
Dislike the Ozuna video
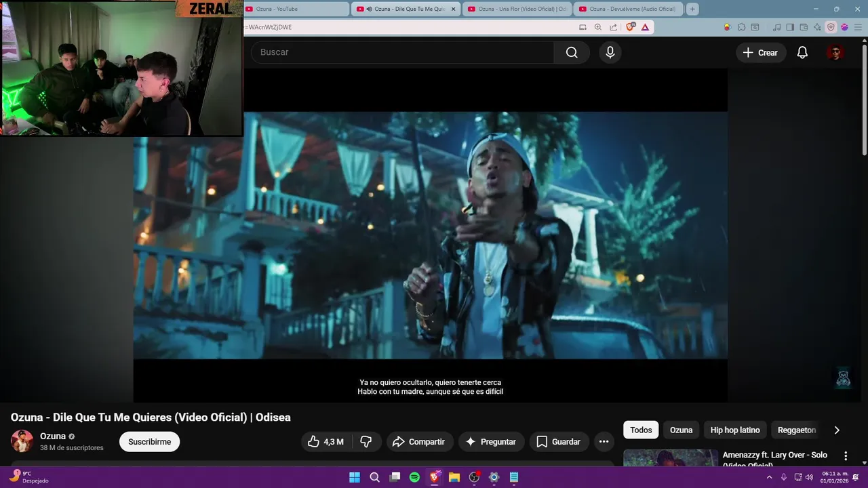click(366, 441)
